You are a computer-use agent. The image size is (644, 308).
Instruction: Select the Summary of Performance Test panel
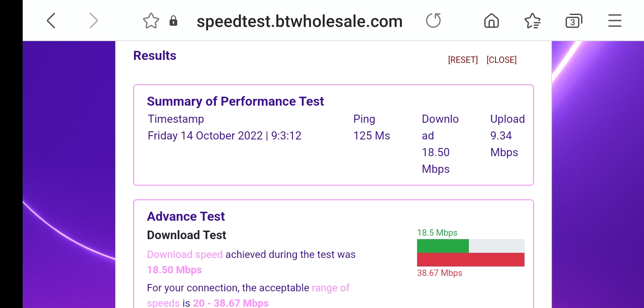pos(236,101)
